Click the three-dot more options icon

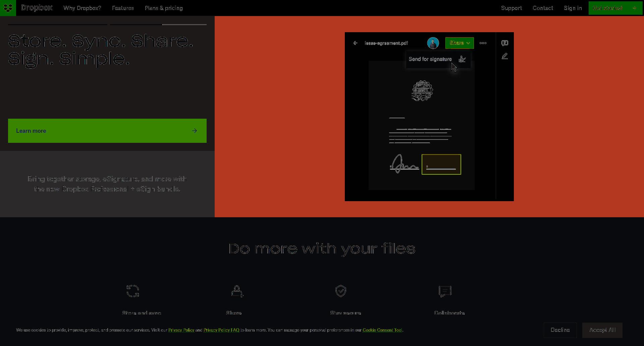[x=483, y=43]
